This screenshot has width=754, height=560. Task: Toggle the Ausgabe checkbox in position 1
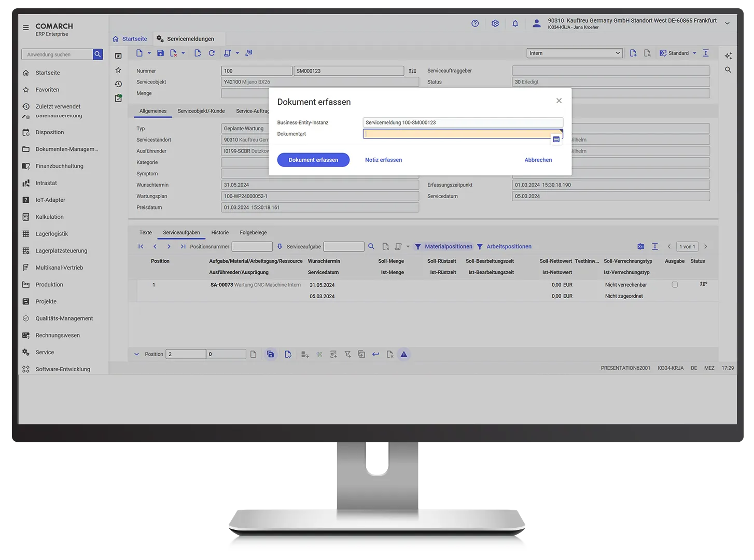[x=675, y=285]
